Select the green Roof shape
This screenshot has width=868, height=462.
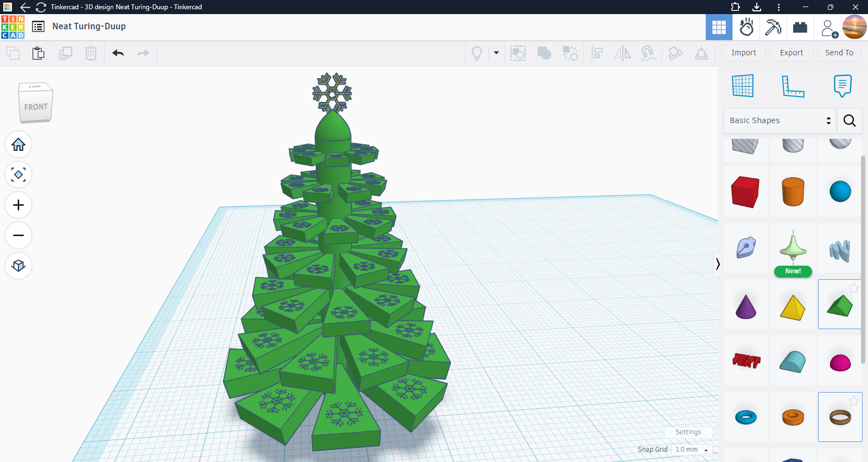pos(840,306)
